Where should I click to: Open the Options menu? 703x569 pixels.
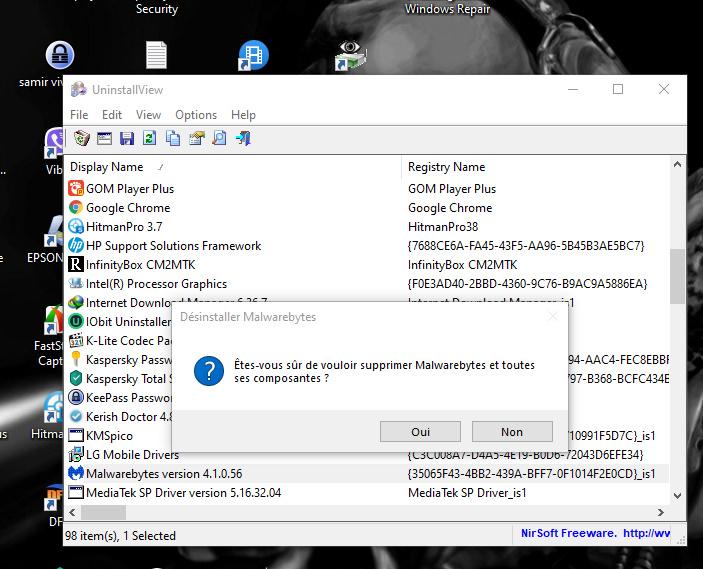(x=196, y=115)
